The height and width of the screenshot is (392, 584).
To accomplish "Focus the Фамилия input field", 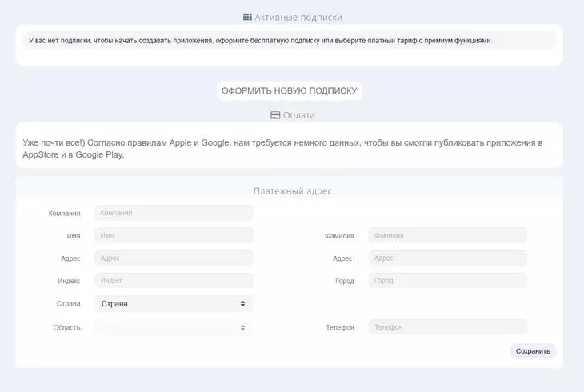I will pos(448,235).
